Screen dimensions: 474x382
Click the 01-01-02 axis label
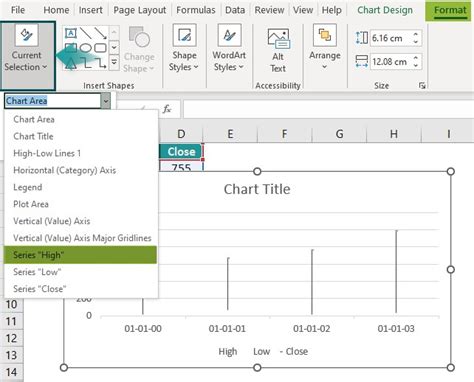tap(312, 329)
